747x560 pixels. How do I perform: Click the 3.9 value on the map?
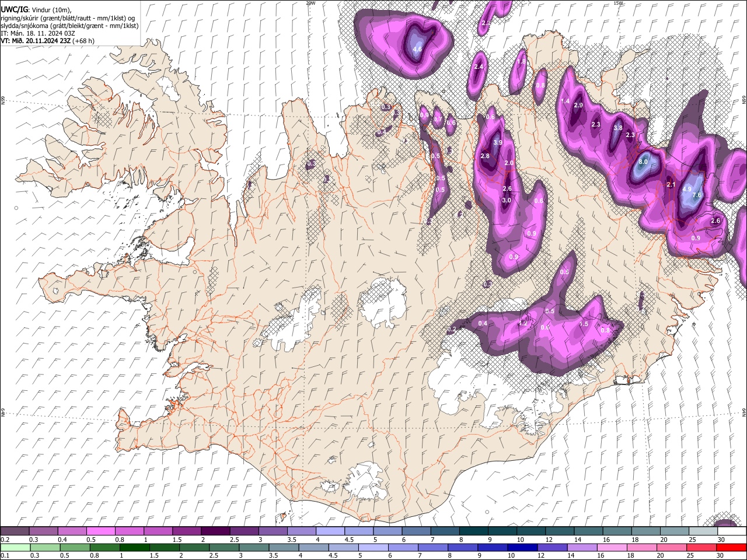point(498,143)
